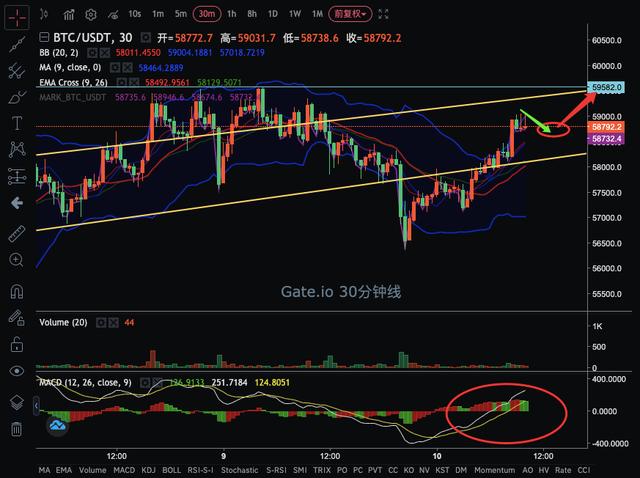Click the back arrow in left toolbar
The image size is (640, 478).
tap(17, 203)
